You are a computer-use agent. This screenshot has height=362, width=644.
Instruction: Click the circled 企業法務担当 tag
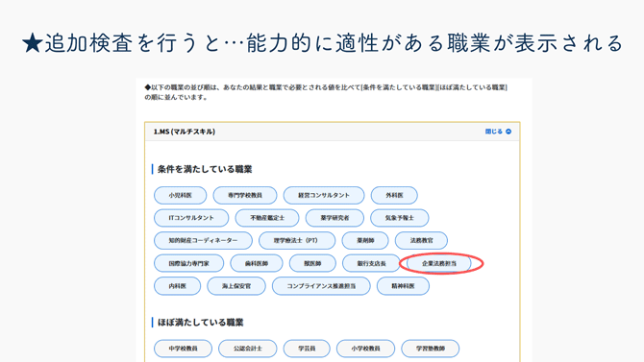[x=439, y=263]
